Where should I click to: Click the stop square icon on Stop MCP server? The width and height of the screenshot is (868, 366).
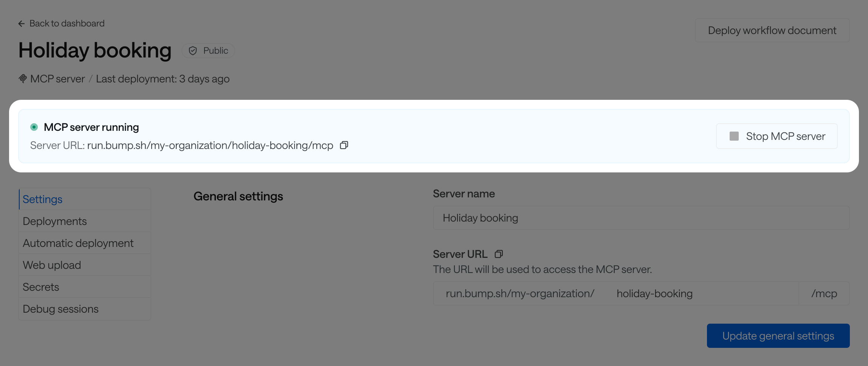pyautogui.click(x=734, y=136)
